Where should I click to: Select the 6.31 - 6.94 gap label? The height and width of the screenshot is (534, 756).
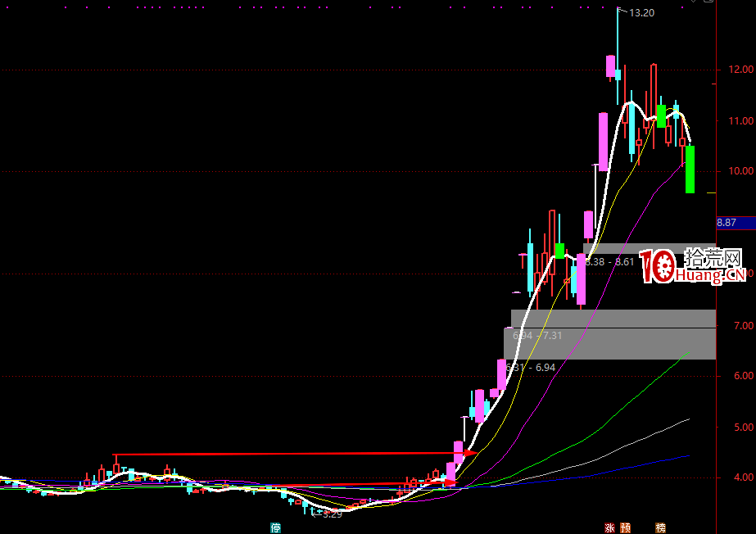click(x=531, y=367)
